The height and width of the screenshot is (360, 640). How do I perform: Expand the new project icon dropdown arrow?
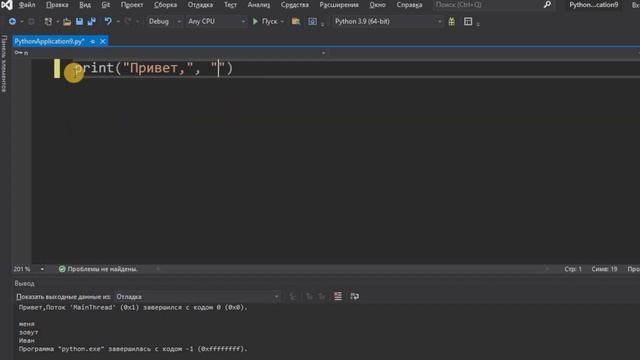[58, 22]
